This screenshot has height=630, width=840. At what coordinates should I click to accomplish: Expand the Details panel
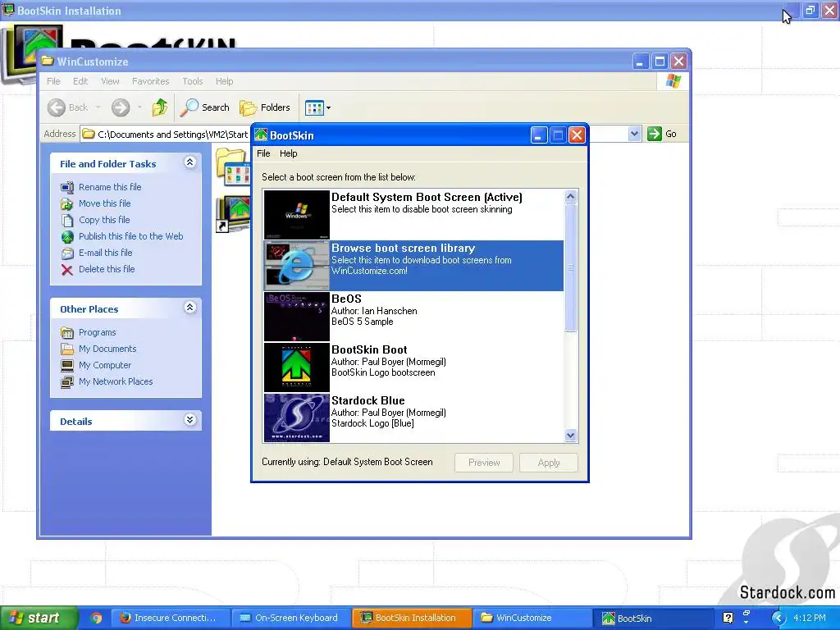[189, 420]
